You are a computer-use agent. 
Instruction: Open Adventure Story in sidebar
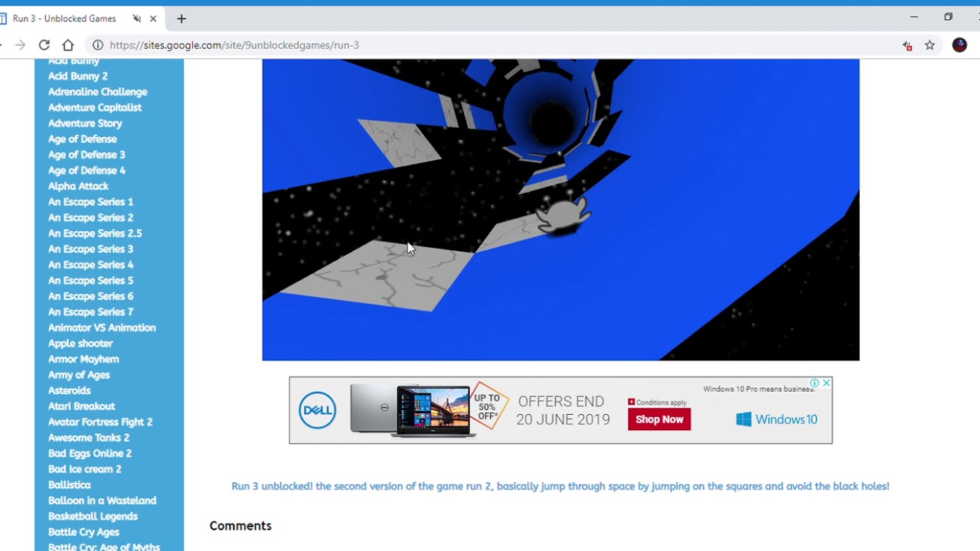85,123
